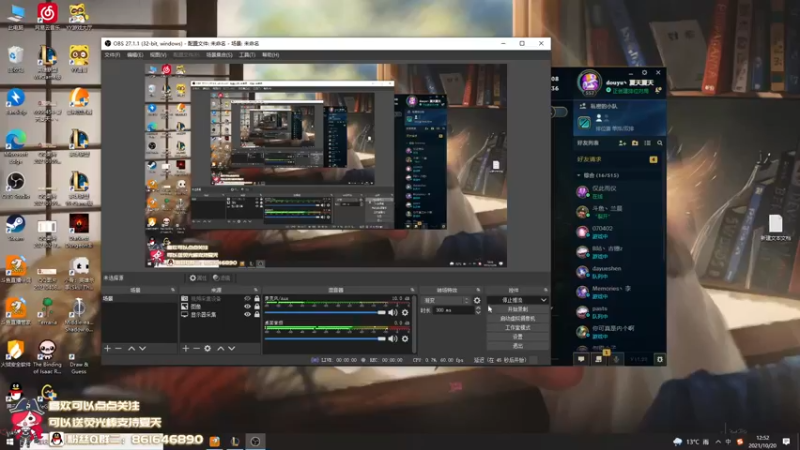Open settings gear for 麦克风/Aux audio channel
The image size is (800, 450).
pos(405,312)
